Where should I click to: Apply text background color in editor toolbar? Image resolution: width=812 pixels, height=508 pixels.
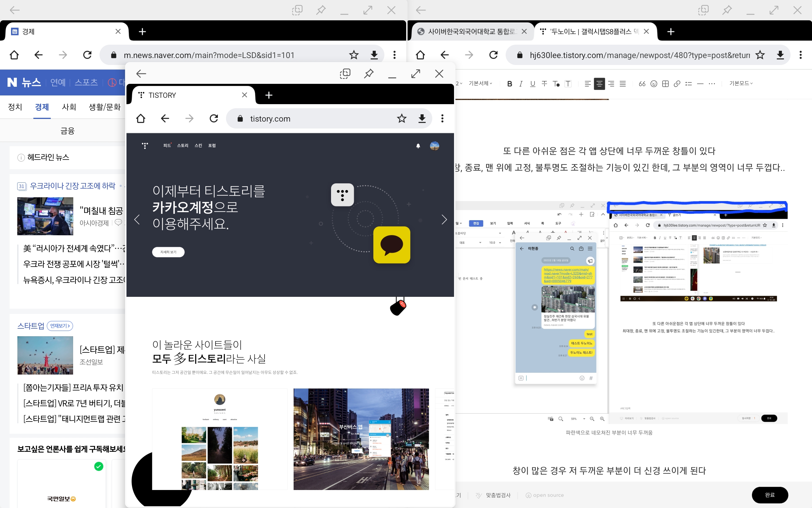568,84
